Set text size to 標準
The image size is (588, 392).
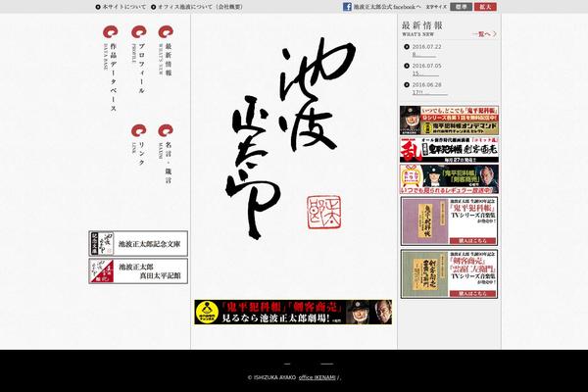point(461,7)
